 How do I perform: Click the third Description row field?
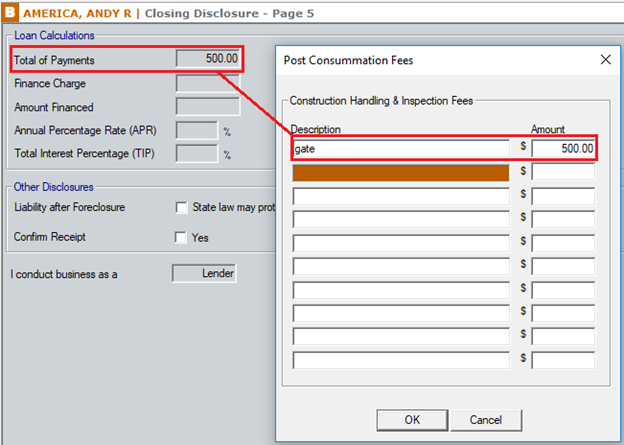[401, 196]
